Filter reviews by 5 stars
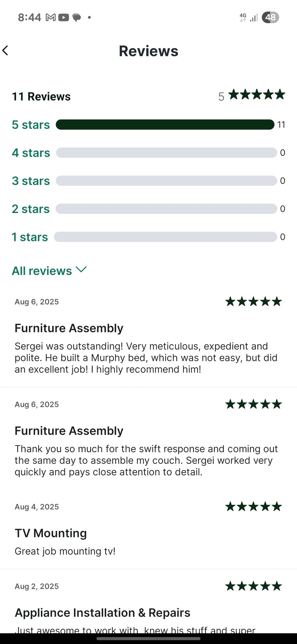Screen dimensions: 297x644 [31, 125]
